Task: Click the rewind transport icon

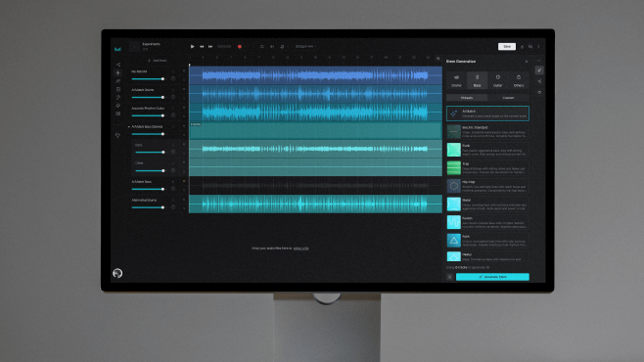Action: click(202, 47)
